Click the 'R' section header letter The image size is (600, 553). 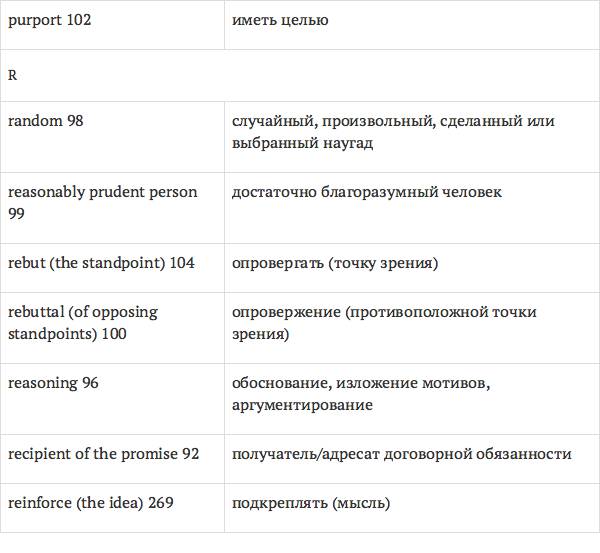(12, 75)
